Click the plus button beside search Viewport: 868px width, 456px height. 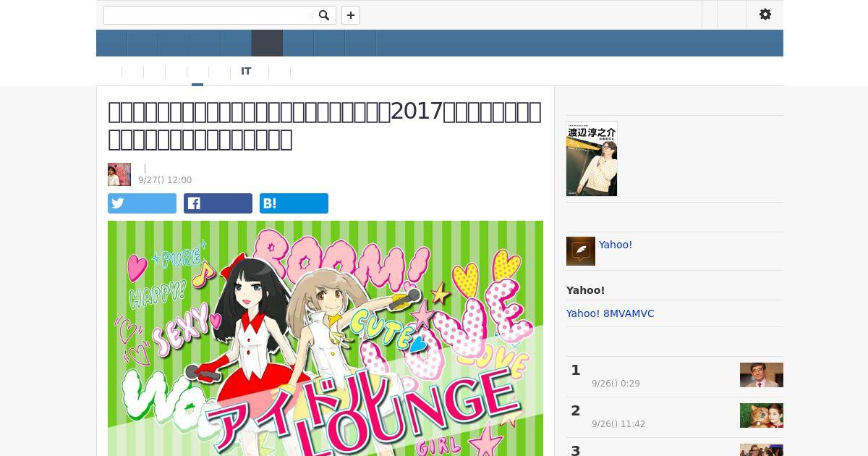(x=351, y=15)
